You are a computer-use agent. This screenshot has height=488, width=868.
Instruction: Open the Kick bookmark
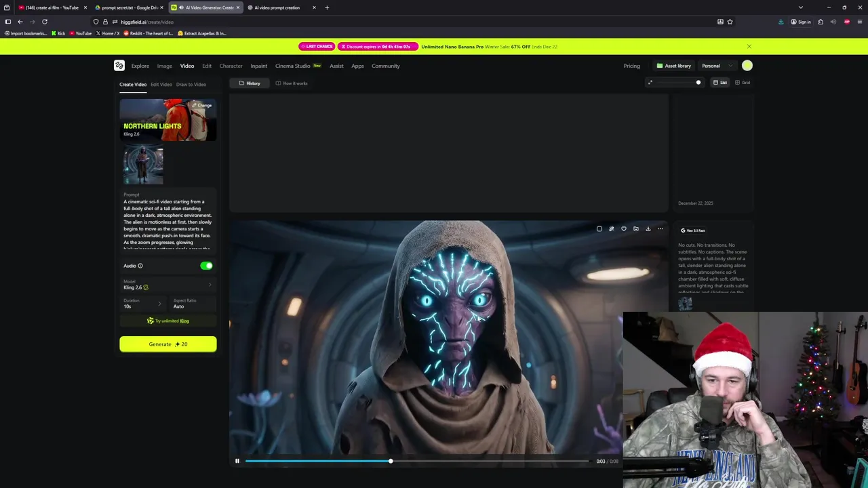click(x=58, y=33)
